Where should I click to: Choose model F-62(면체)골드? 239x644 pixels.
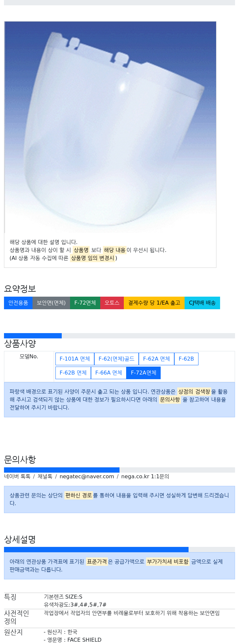(117, 359)
